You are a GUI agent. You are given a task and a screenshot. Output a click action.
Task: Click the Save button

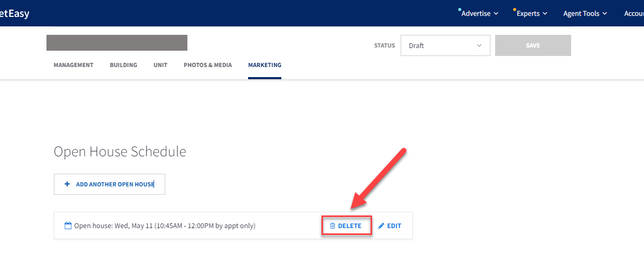click(533, 45)
